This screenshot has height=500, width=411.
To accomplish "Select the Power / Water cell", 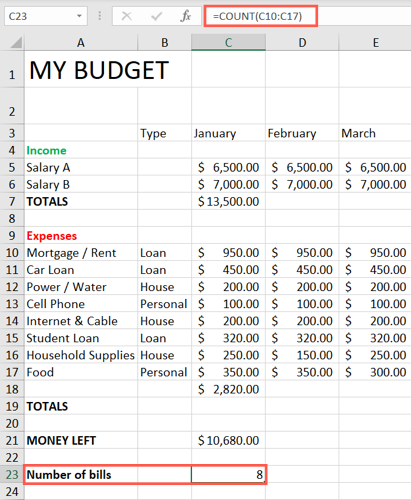I will tap(81, 287).
